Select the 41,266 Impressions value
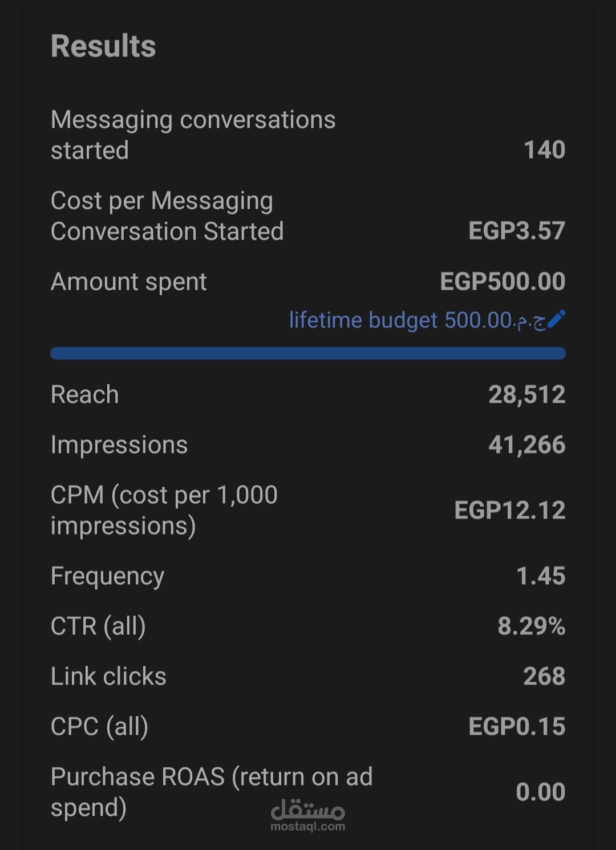 tap(527, 445)
